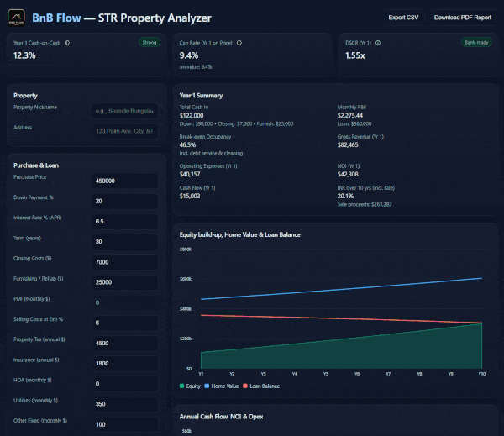Image resolution: width=504 pixels, height=436 pixels.
Task: Click the 1.55x DSCR value
Action: tap(354, 55)
